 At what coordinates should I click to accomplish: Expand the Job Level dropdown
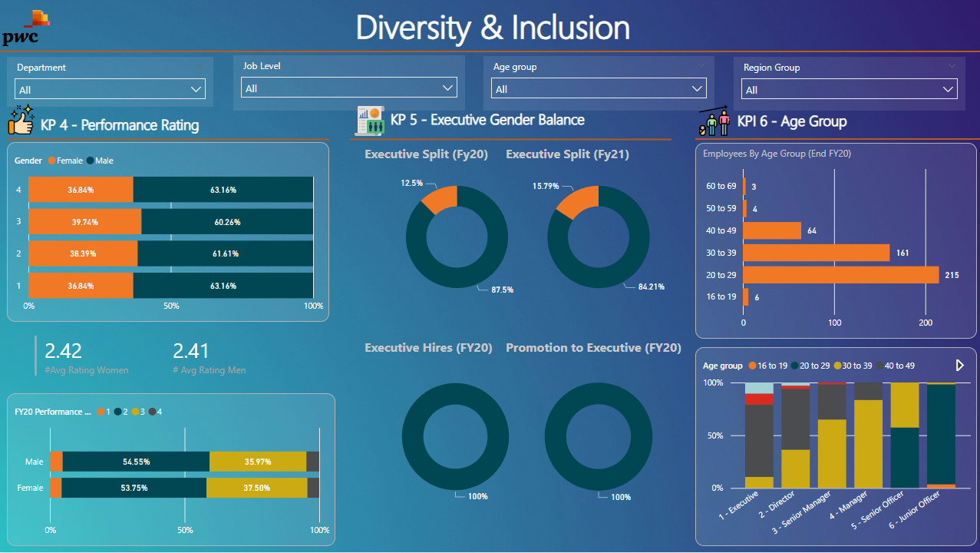coord(349,88)
